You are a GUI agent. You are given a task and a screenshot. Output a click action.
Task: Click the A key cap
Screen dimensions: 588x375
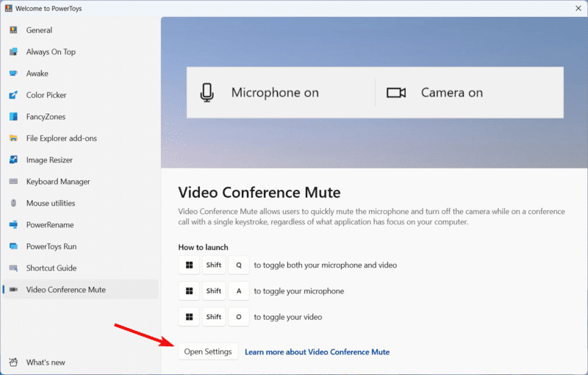[239, 291]
